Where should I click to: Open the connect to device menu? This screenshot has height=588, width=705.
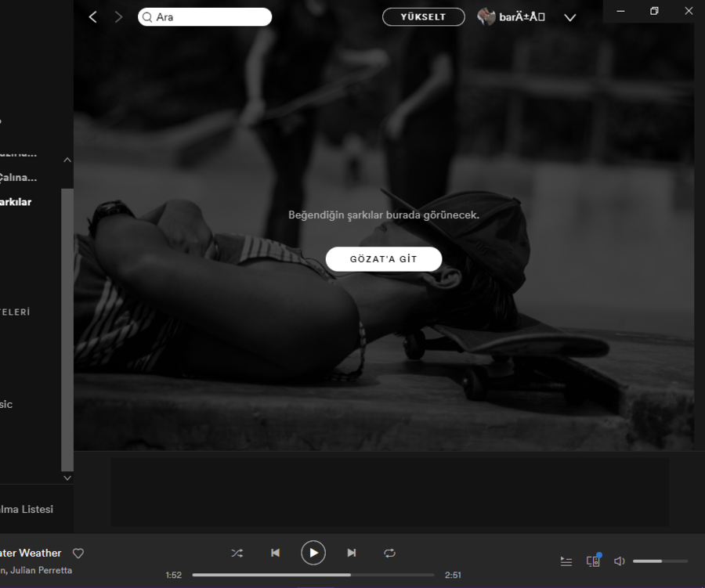593,561
